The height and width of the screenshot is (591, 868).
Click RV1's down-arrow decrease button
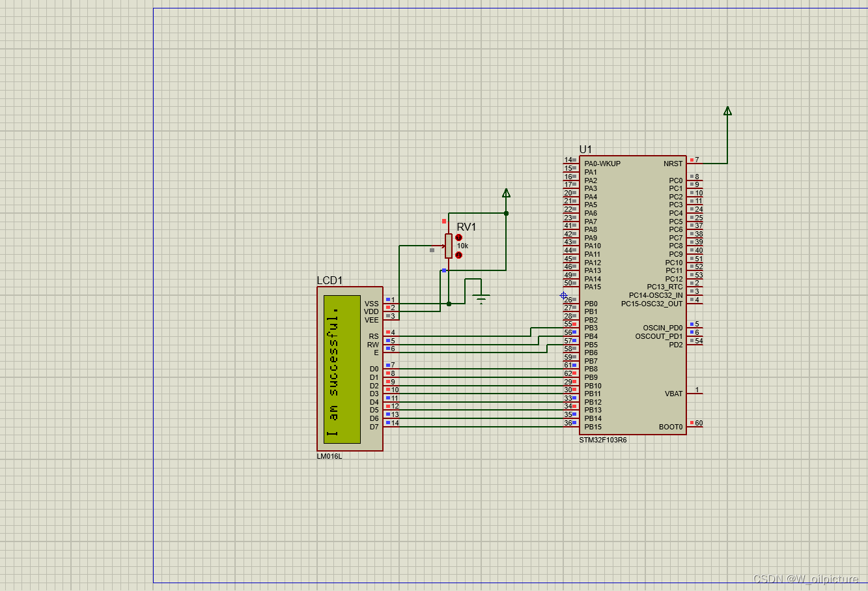click(458, 255)
